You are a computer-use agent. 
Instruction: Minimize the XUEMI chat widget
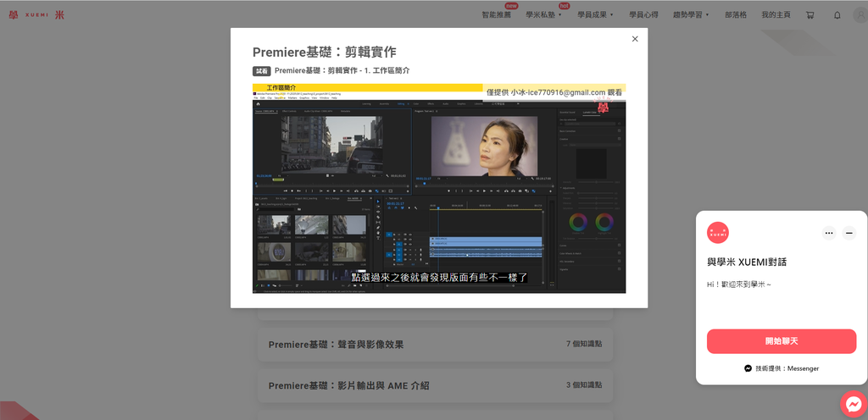coord(849,233)
